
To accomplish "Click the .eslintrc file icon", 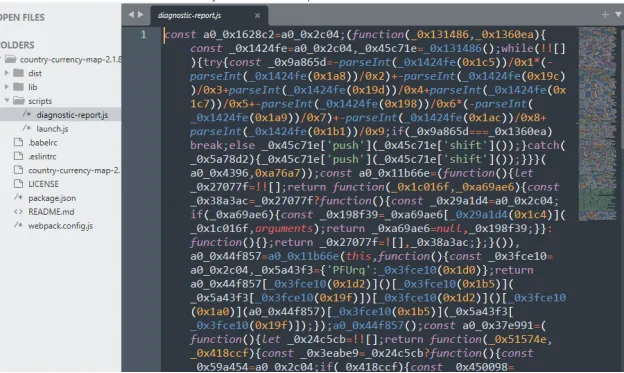I will [x=18, y=156].
